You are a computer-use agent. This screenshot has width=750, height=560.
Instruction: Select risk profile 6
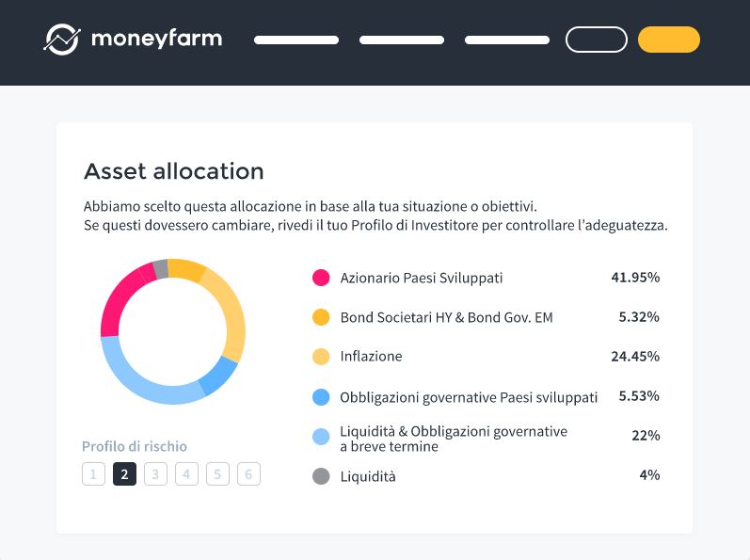[248, 474]
